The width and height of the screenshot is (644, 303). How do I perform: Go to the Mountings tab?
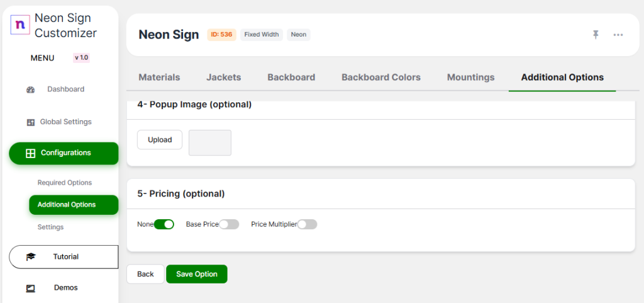[470, 77]
